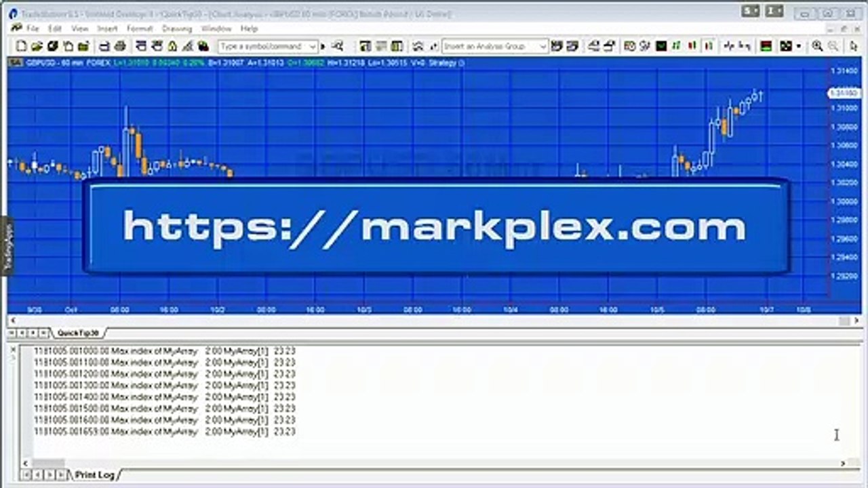Open the Format menu
Viewport: 868px width, 488px height.
(140, 28)
